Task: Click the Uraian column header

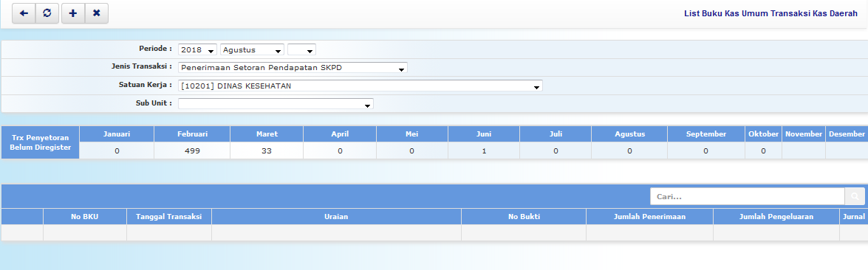Action: [336, 216]
